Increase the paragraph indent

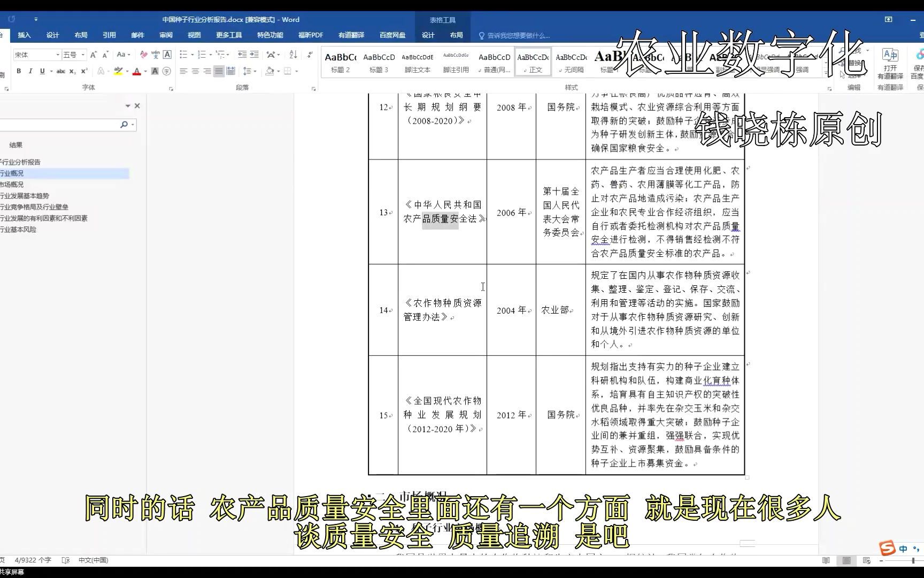point(255,55)
